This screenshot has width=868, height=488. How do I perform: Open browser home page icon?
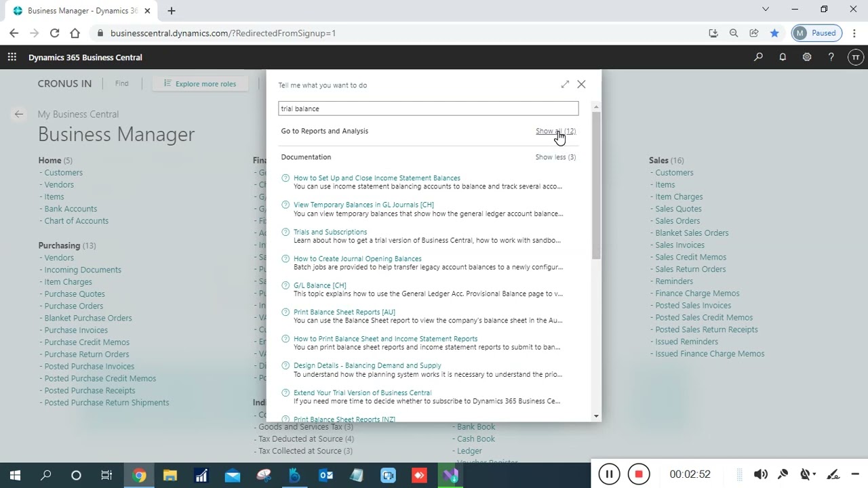click(75, 33)
